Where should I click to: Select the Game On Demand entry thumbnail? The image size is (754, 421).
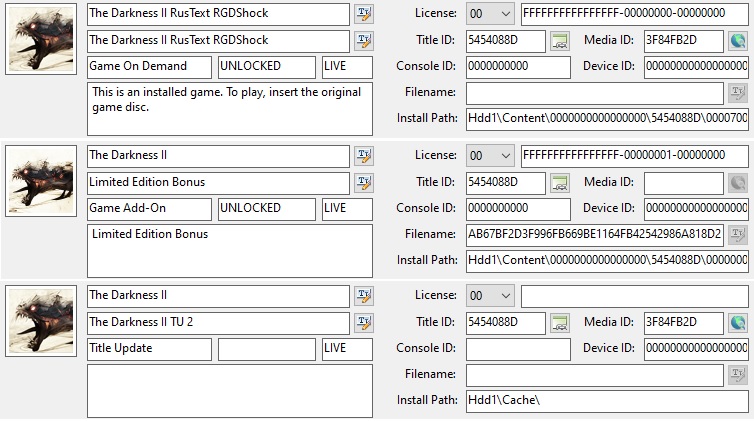tap(41, 39)
